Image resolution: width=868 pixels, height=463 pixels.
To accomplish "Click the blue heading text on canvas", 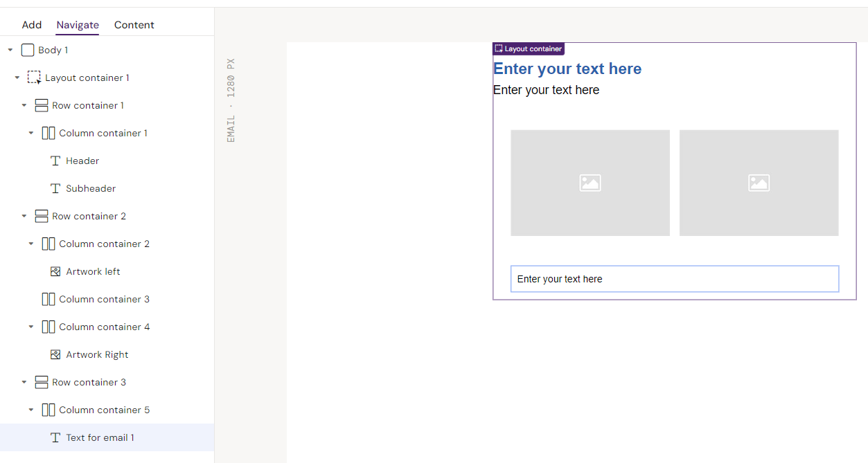I will (567, 69).
